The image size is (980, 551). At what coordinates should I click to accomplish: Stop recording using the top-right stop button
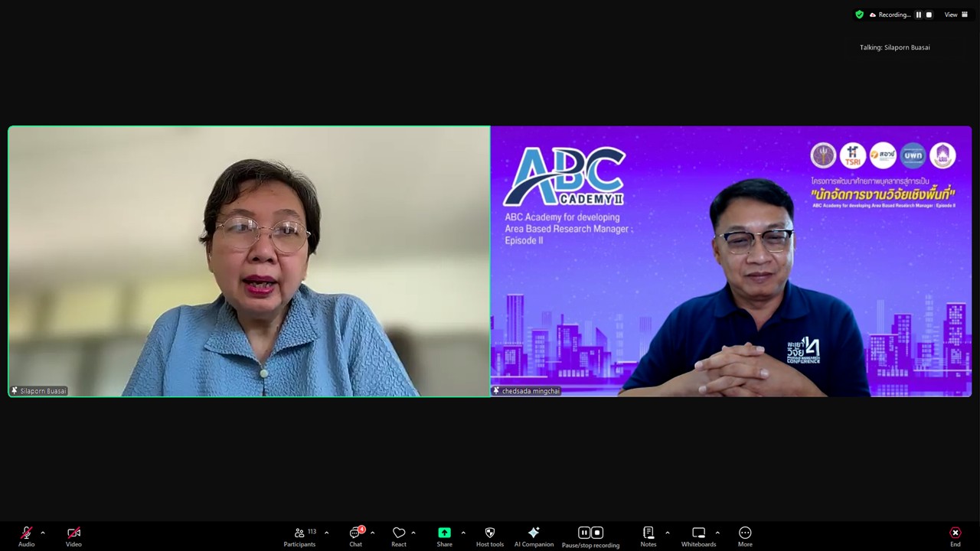click(929, 15)
